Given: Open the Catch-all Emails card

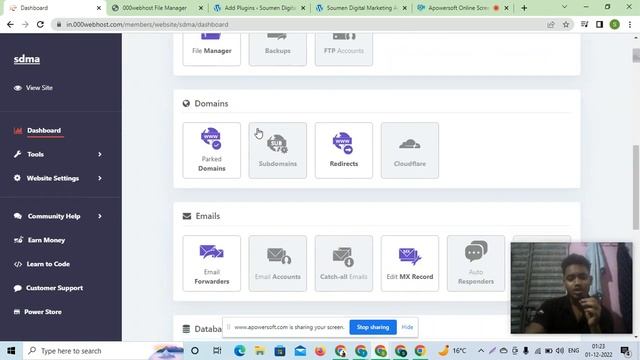Looking at the screenshot, I should 344,263.
